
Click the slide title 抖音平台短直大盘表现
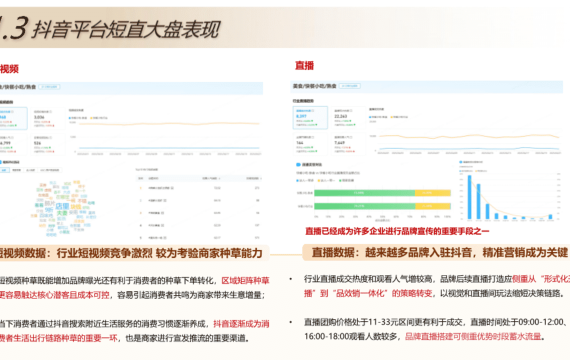tap(126, 29)
